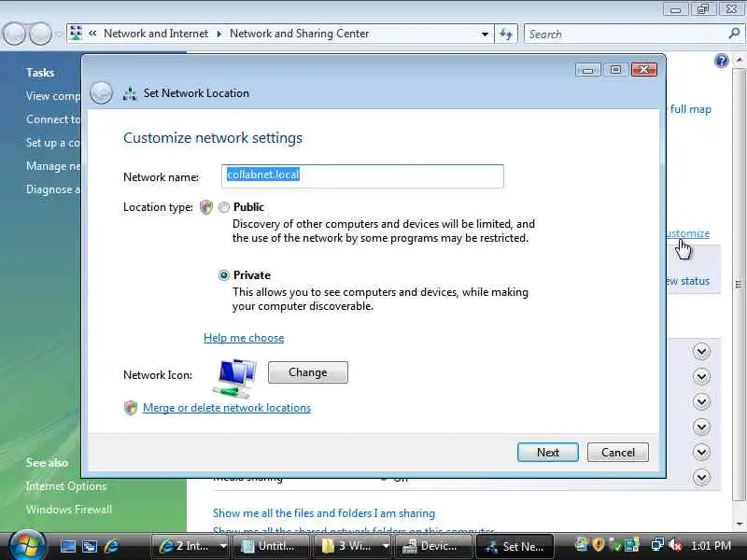Open the 2 Internet Explorer taskbar group
The width and height of the screenshot is (747, 560).
pos(190,546)
